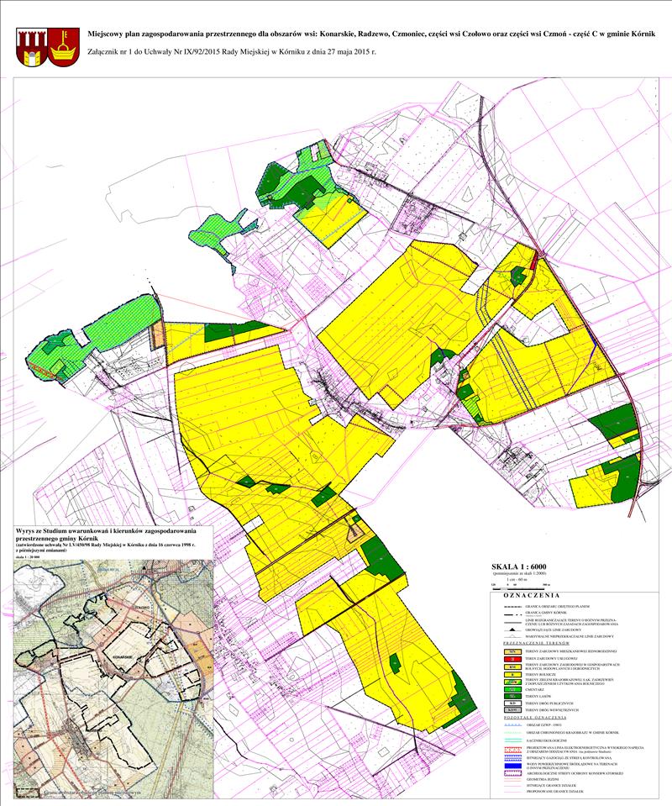Viewport: 672px width, 806px height.
Task: Click the 'SKALA 1 : 6000' scale heading
Action: pyautogui.click(x=519, y=567)
